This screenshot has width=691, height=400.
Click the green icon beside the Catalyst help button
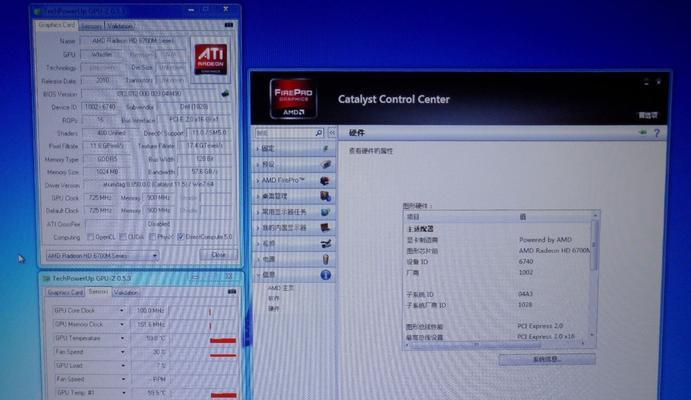(x=643, y=132)
